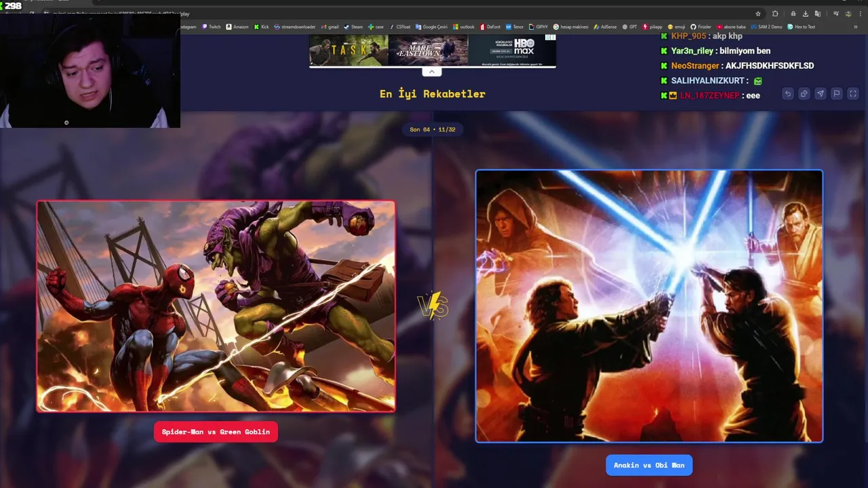Open the SAM 2 Demo bookmark
This screenshot has width=868, height=488.
[x=766, y=27]
